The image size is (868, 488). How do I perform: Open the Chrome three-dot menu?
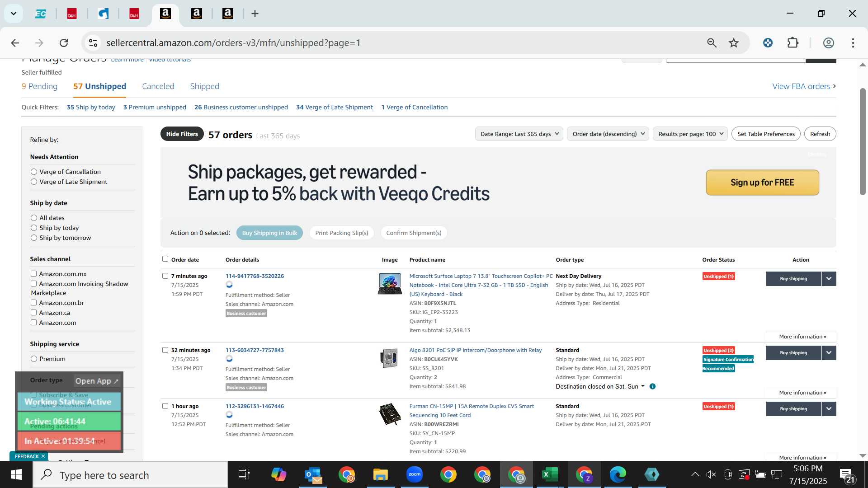(x=853, y=43)
